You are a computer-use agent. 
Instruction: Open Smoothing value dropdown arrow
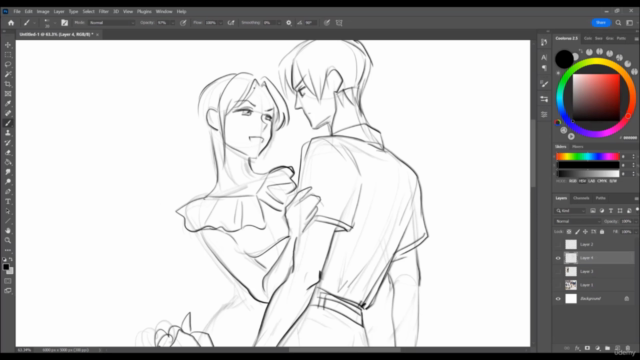(279, 23)
